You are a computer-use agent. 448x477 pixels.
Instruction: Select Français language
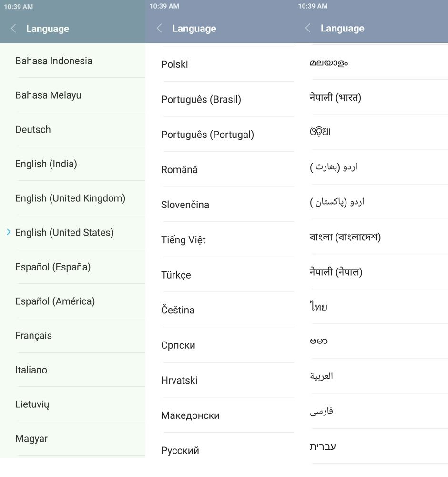tap(33, 336)
